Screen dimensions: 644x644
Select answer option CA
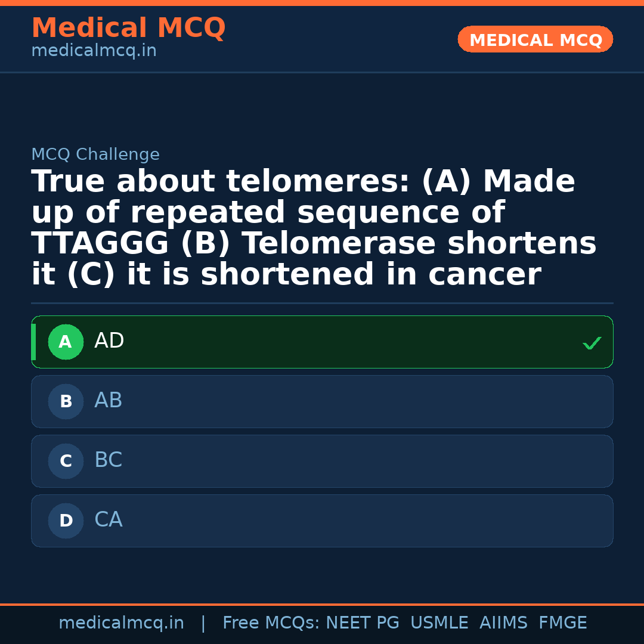coord(322,521)
